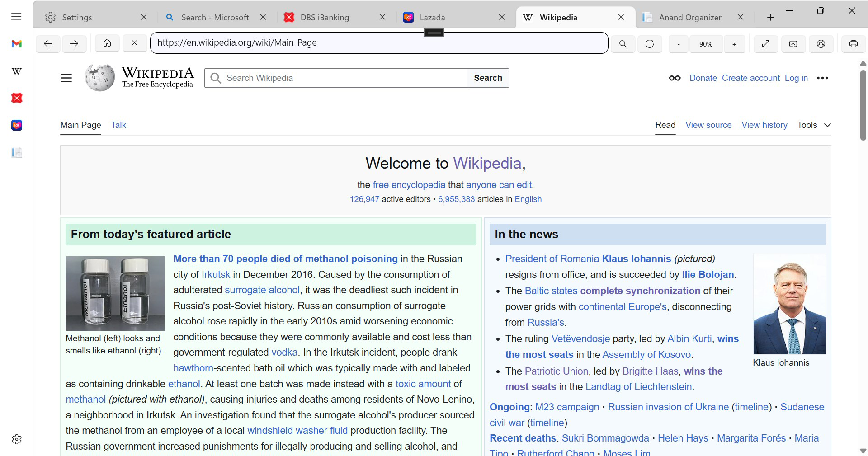Zoom in with the plus button
Screen dimensions: 868x456
click(x=734, y=44)
